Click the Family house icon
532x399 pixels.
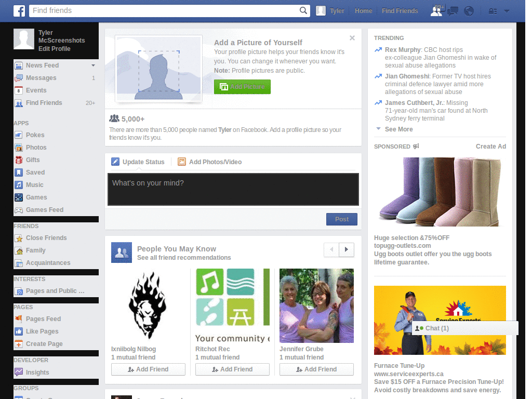coord(19,251)
